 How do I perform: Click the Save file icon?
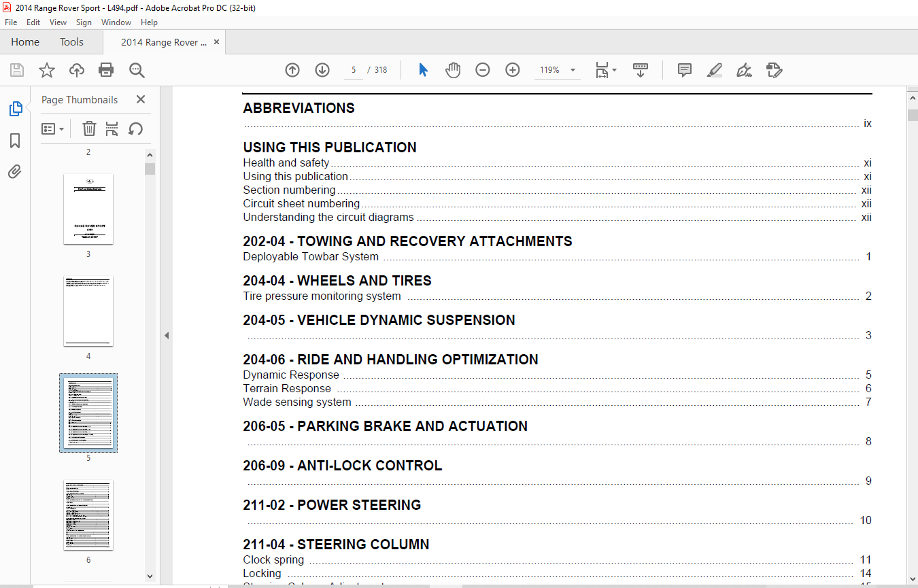click(x=17, y=70)
